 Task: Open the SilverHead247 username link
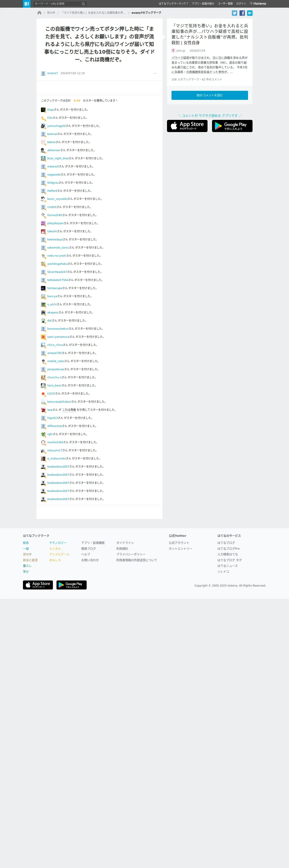(57, 272)
